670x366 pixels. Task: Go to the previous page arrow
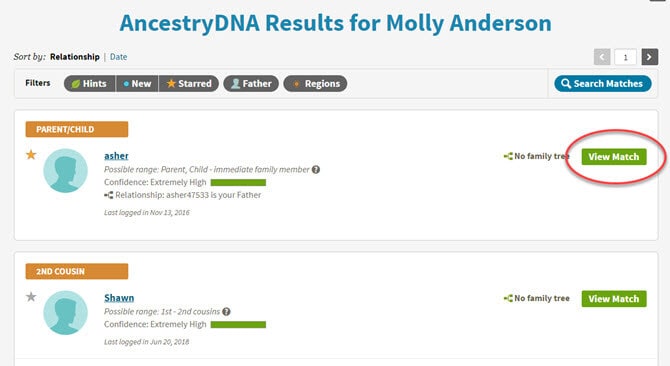pyautogui.click(x=602, y=57)
